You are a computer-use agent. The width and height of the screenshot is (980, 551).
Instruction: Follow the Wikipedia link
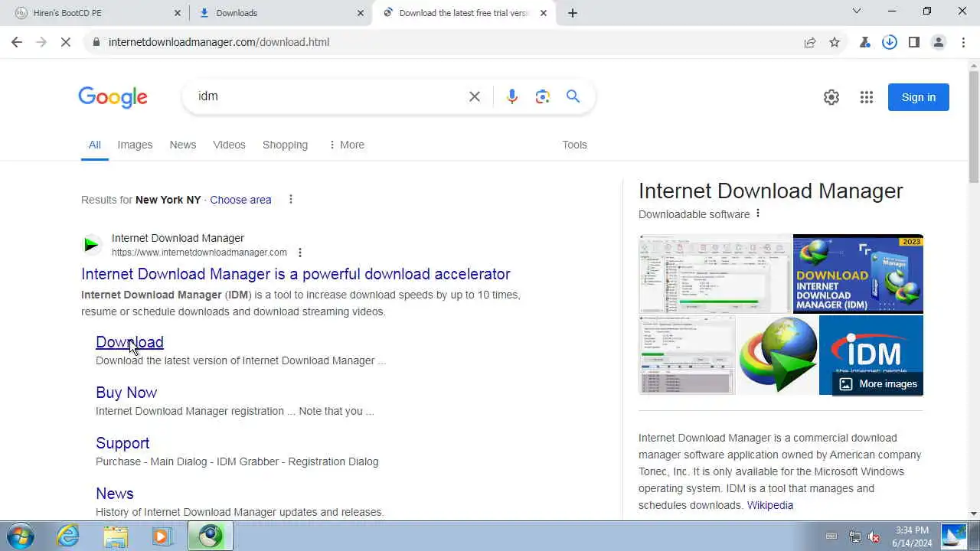tap(770, 505)
